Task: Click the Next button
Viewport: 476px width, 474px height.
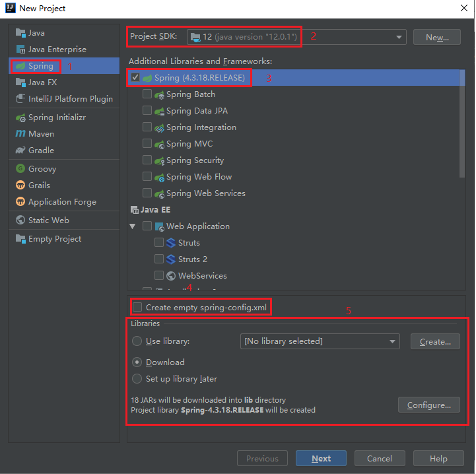Action: (321, 458)
